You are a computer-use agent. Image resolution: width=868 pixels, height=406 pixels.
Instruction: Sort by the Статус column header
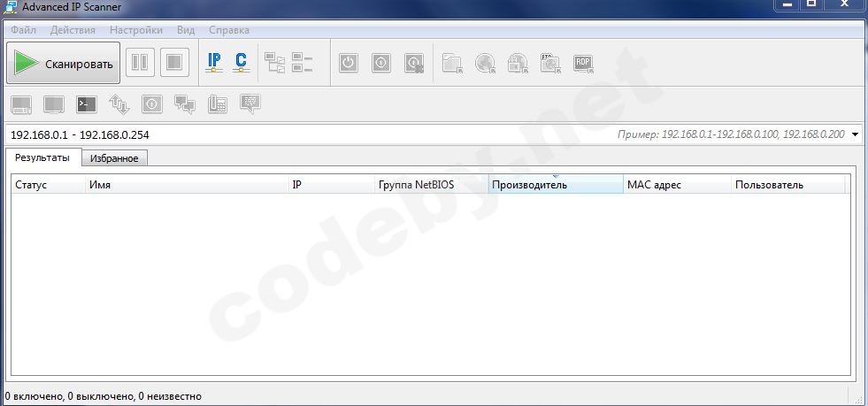point(48,185)
